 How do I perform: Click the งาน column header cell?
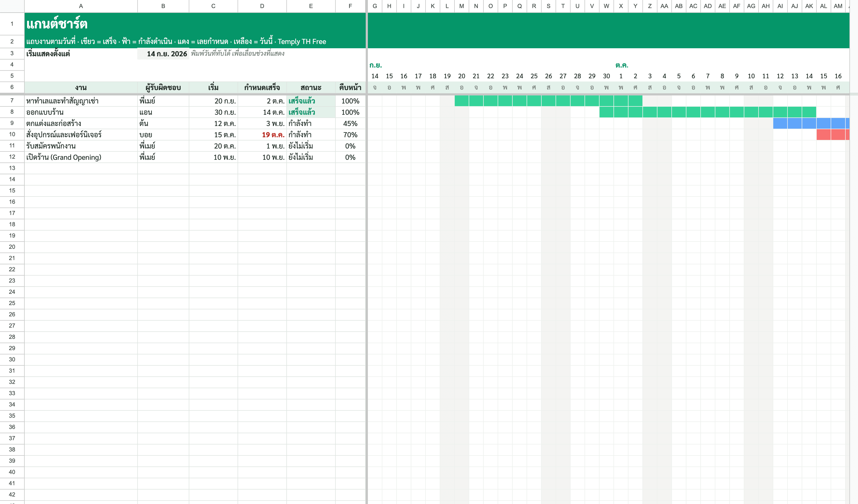[81, 87]
